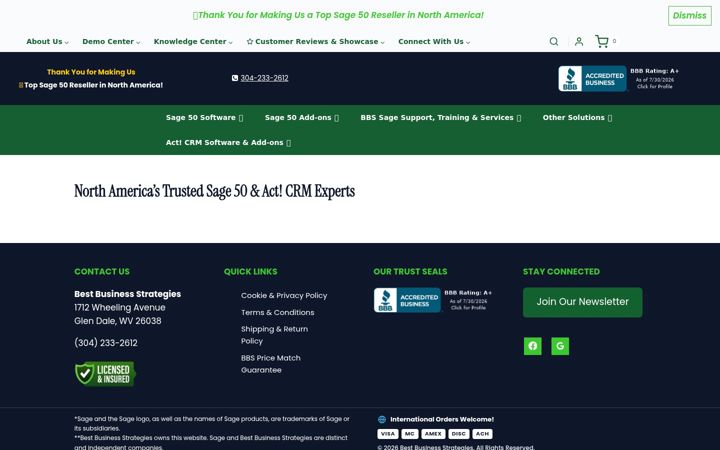Call the header 304-233-2612 phone link

pos(264,78)
